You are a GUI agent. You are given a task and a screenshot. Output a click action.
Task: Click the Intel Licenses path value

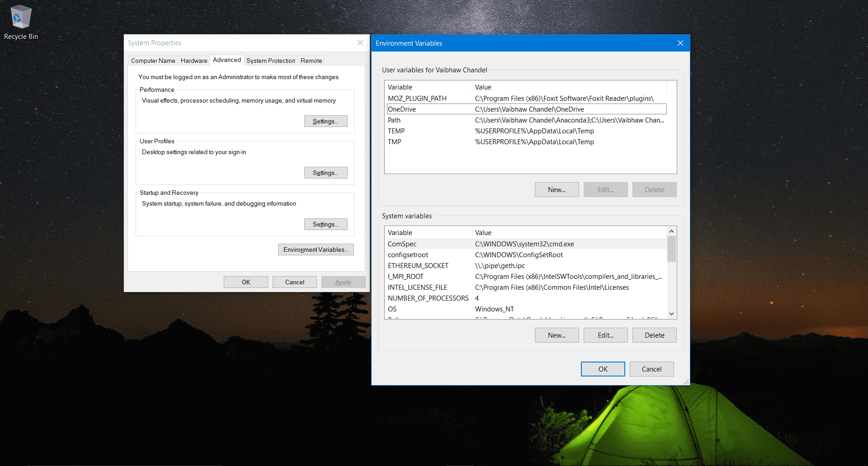coord(552,287)
